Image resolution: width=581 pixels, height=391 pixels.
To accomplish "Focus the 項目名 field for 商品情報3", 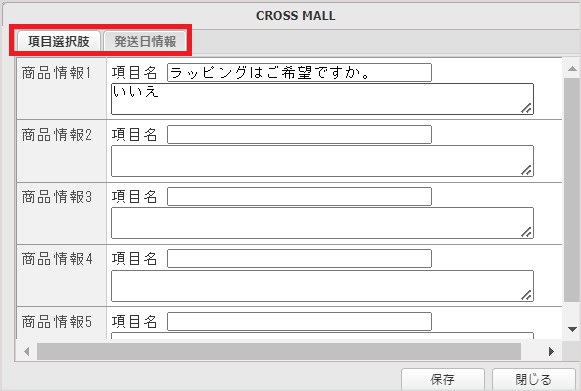I will 299,196.
